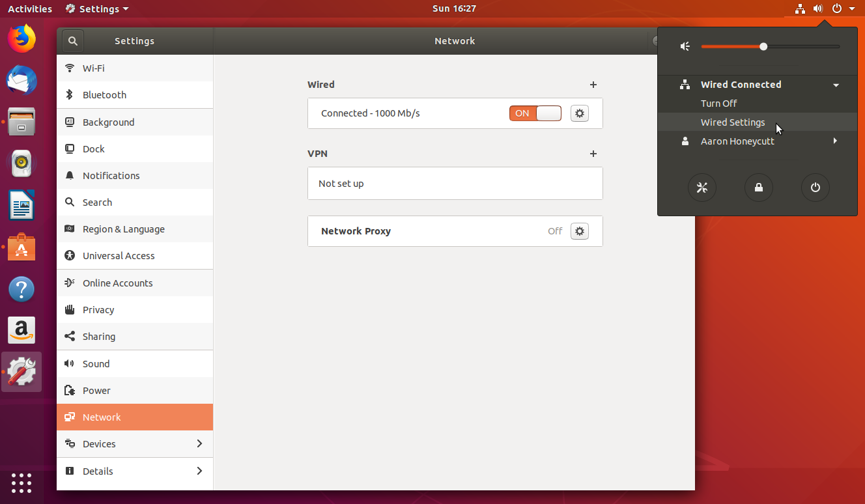
Task: Select Wired Settings from the menu
Action: coord(733,122)
